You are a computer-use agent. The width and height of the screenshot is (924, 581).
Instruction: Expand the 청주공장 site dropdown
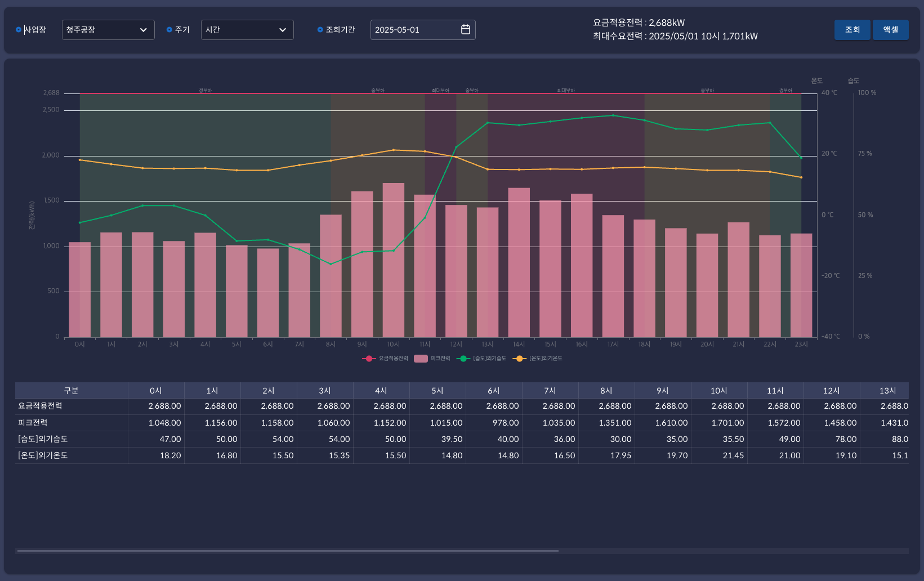(108, 30)
